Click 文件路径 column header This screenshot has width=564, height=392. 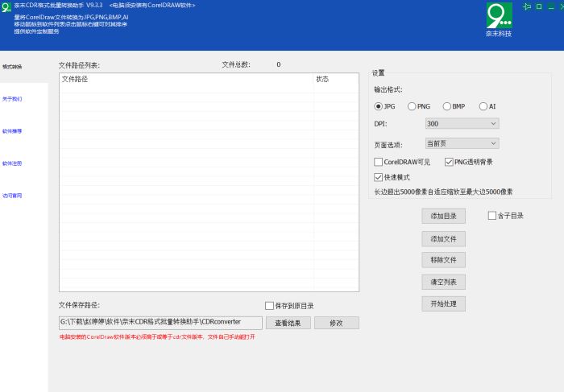[186, 79]
